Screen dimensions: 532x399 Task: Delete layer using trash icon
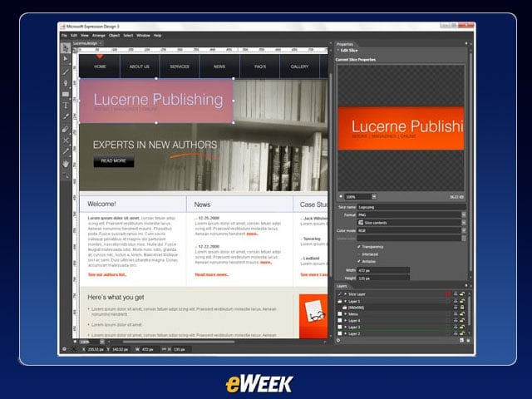tap(468, 340)
